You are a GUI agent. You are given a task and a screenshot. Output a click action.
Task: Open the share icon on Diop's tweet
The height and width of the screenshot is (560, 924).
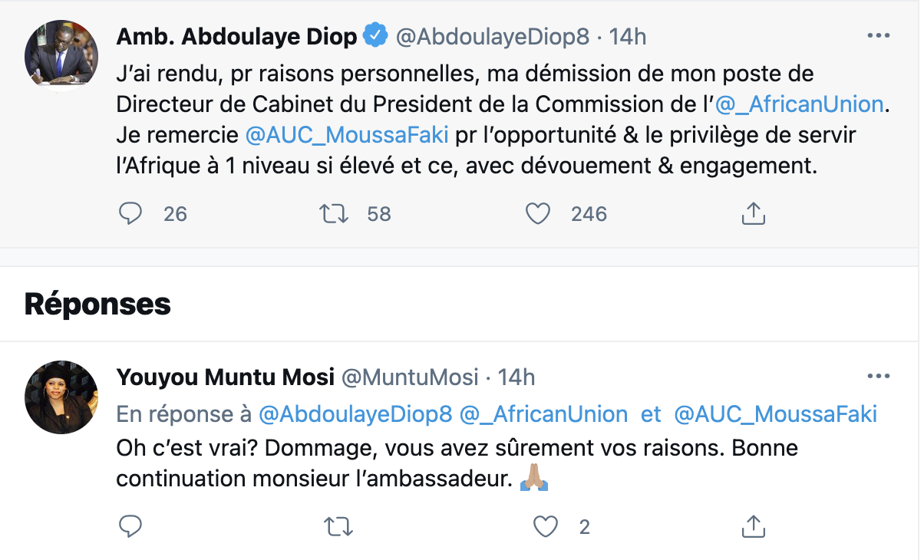[x=753, y=214]
